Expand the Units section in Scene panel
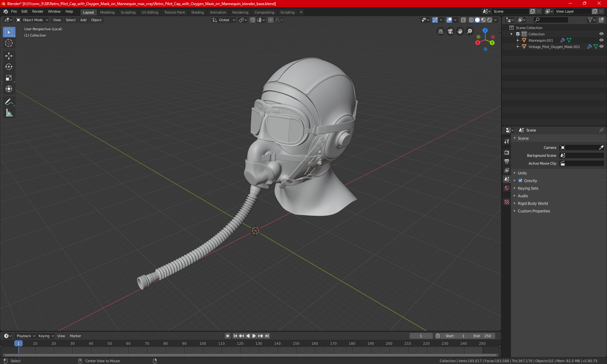This screenshot has width=607, height=364. (523, 173)
